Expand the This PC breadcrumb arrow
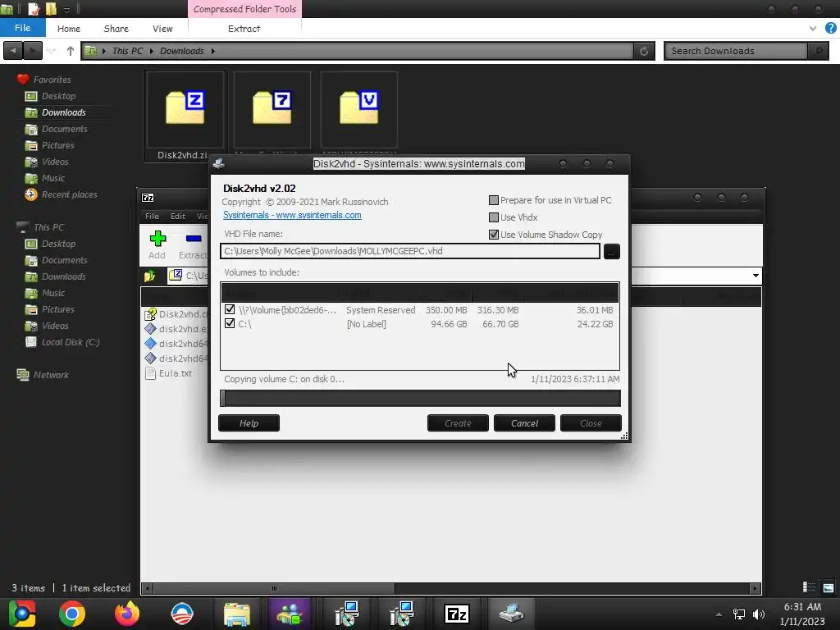 [151, 51]
